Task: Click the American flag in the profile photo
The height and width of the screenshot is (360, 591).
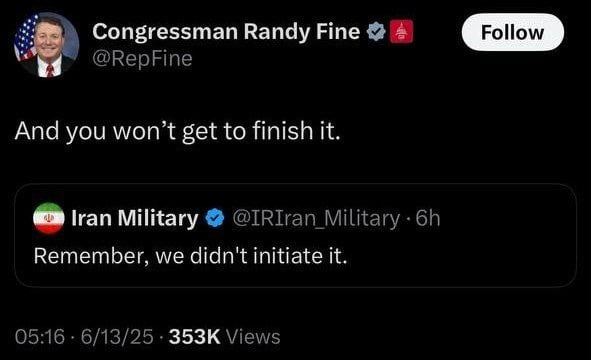Action: [x=26, y=38]
